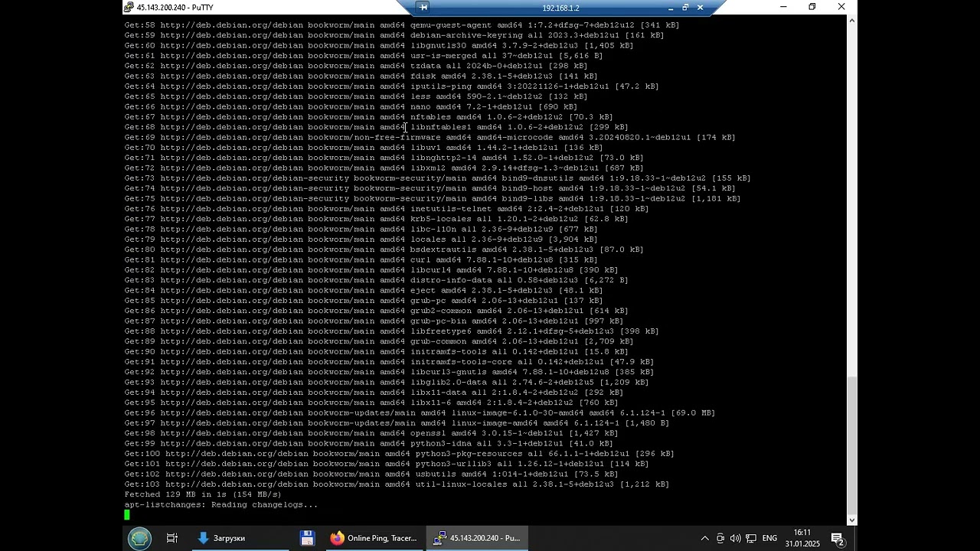Minimize the remote session from connection bar

[671, 8]
